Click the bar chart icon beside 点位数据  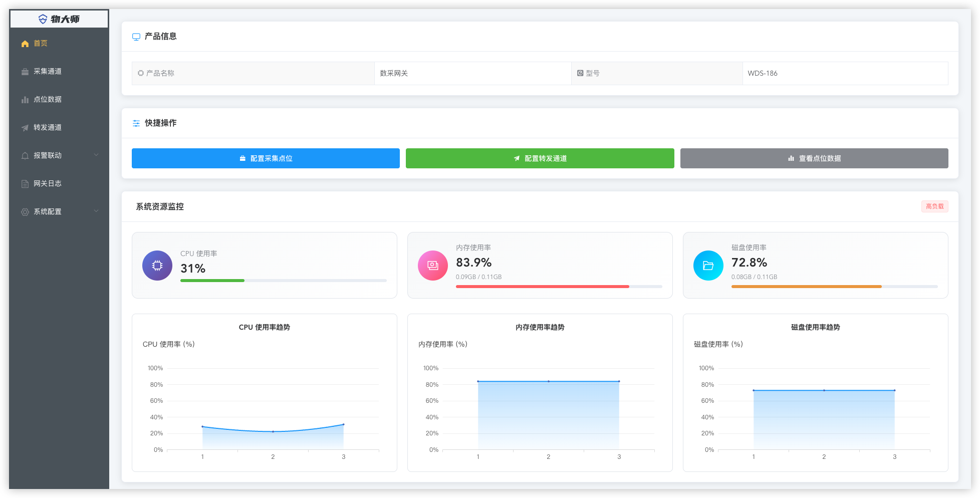(25, 100)
